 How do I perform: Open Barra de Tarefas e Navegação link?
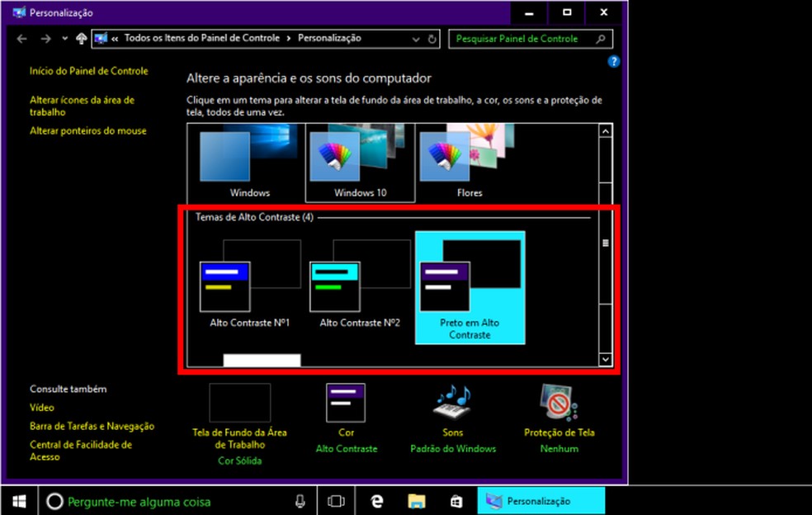coord(92,427)
